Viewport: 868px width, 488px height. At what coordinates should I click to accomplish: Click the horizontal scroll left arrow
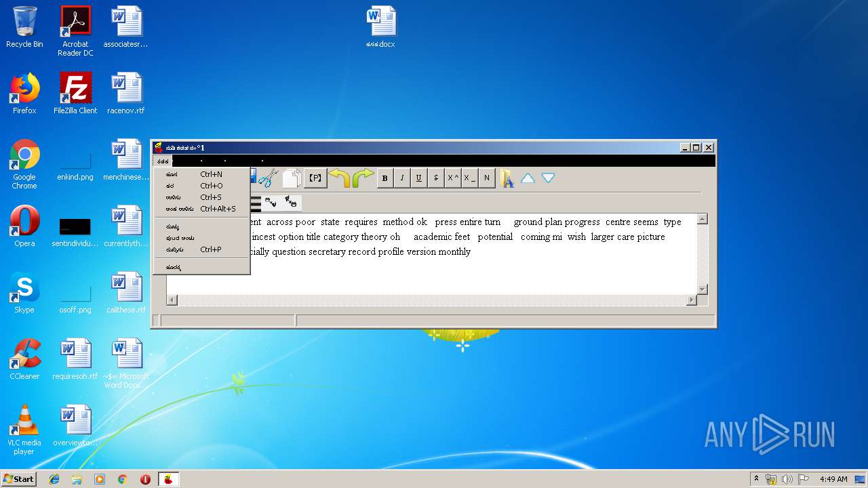click(172, 300)
